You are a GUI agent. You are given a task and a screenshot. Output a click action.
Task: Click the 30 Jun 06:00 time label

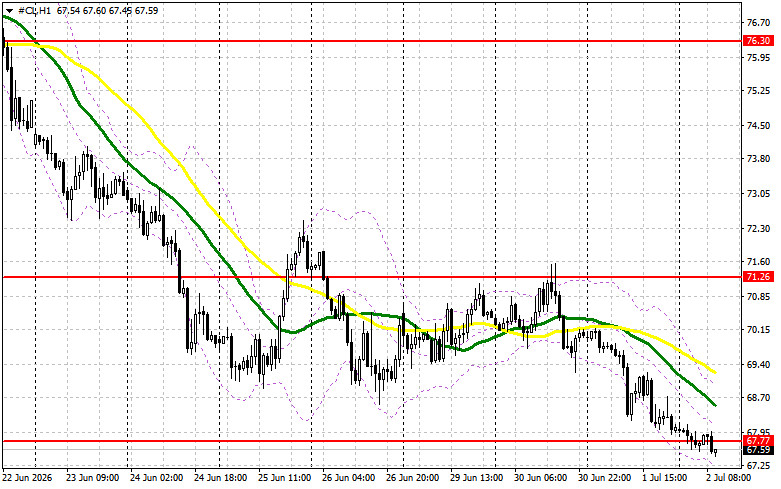[541, 478]
